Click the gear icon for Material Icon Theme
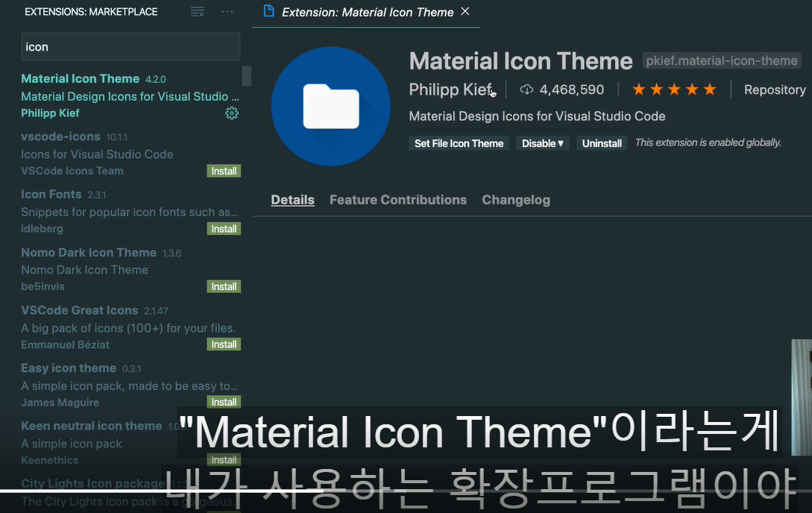Screen dimensions: 812x513 point(231,113)
